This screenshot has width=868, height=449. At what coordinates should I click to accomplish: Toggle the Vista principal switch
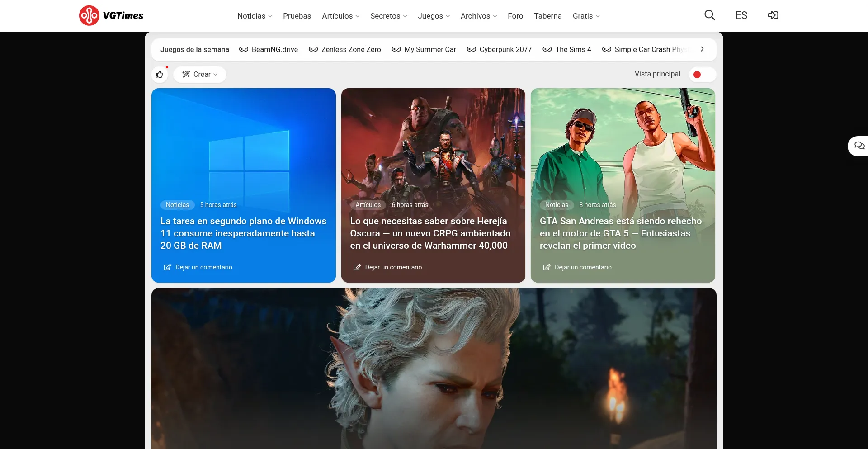point(702,74)
